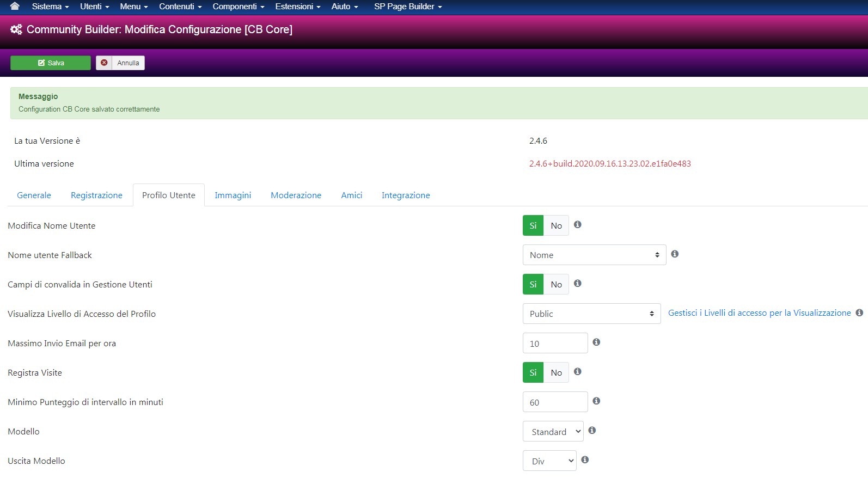Open the Amici tab
Screen dimensions: 868x478
tap(352, 195)
